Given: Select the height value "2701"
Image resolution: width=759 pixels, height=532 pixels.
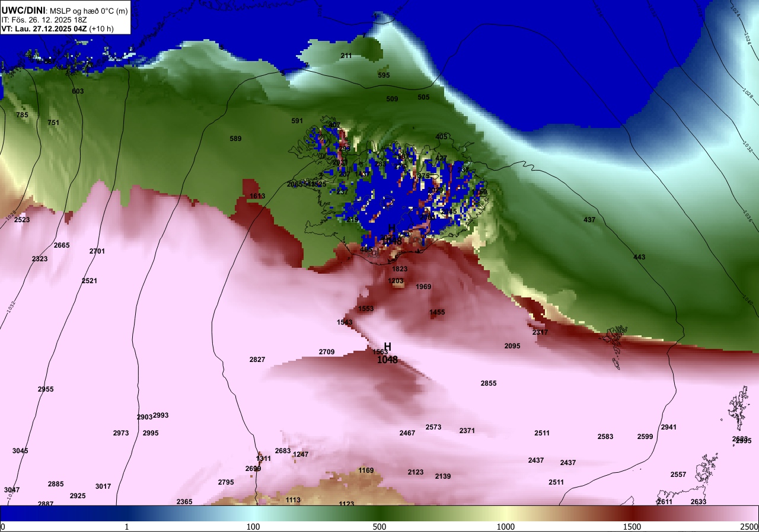Looking at the screenshot, I should pos(97,251).
